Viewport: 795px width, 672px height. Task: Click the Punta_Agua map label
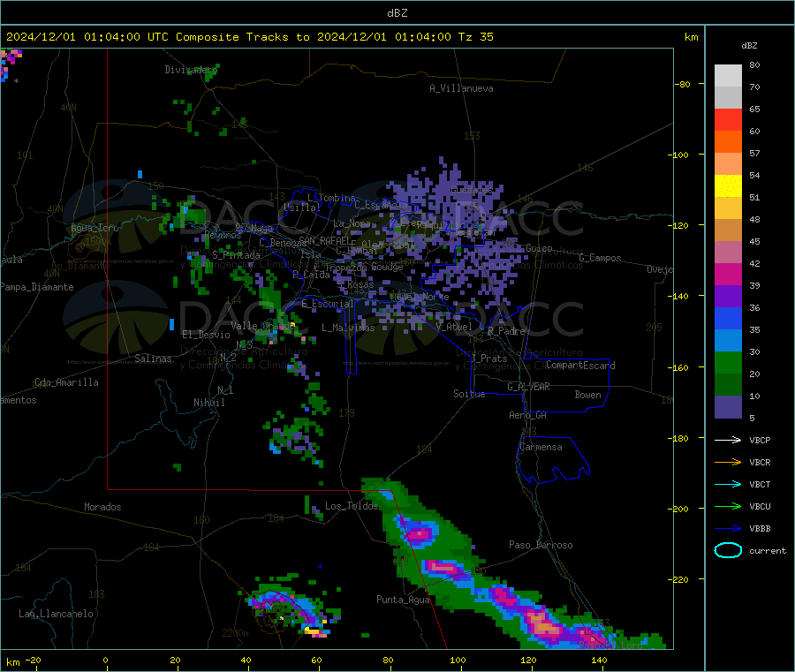point(403,600)
